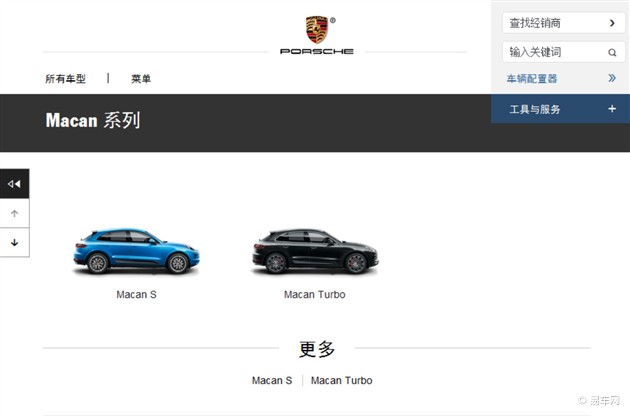Select the blue Macan S car image

pos(137,252)
